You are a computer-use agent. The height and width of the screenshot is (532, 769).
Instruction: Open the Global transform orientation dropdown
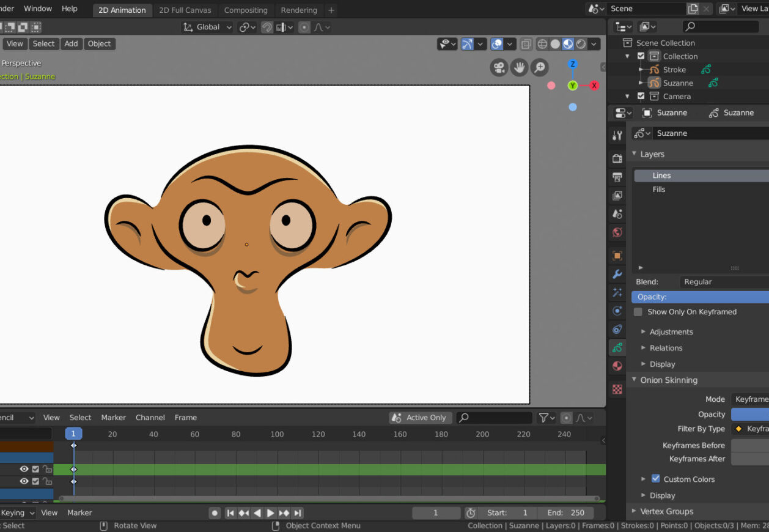(208, 27)
